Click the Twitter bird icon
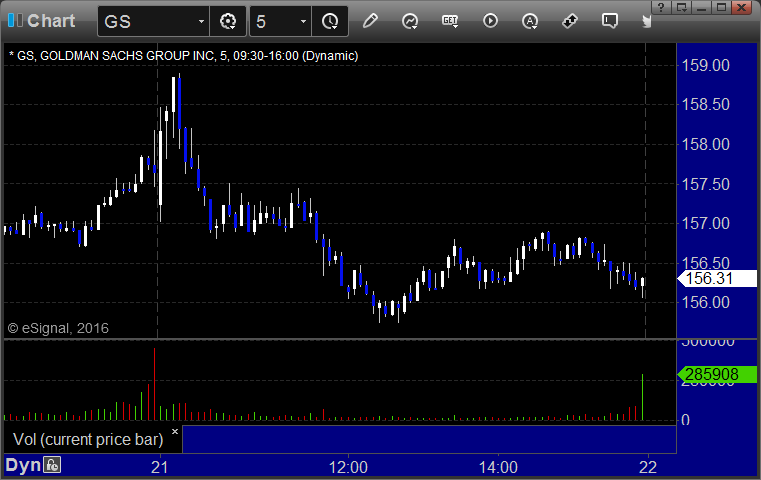Image resolution: width=761 pixels, height=480 pixels. click(x=646, y=21)
